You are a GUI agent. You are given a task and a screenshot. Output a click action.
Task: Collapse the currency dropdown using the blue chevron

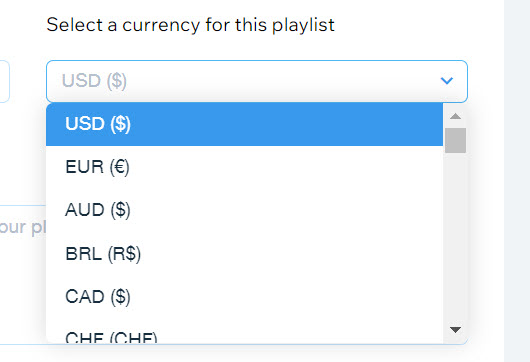coord(447,81)
